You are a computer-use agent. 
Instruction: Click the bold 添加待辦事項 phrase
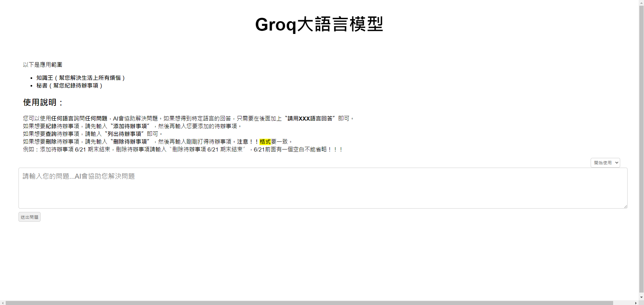(130, 126)
